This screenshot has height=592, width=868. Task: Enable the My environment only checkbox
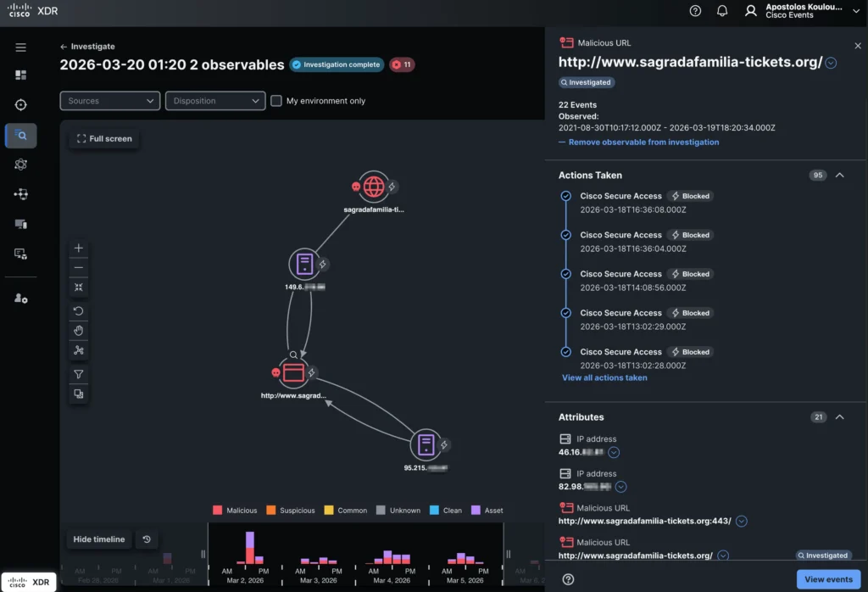pos(275,100)
